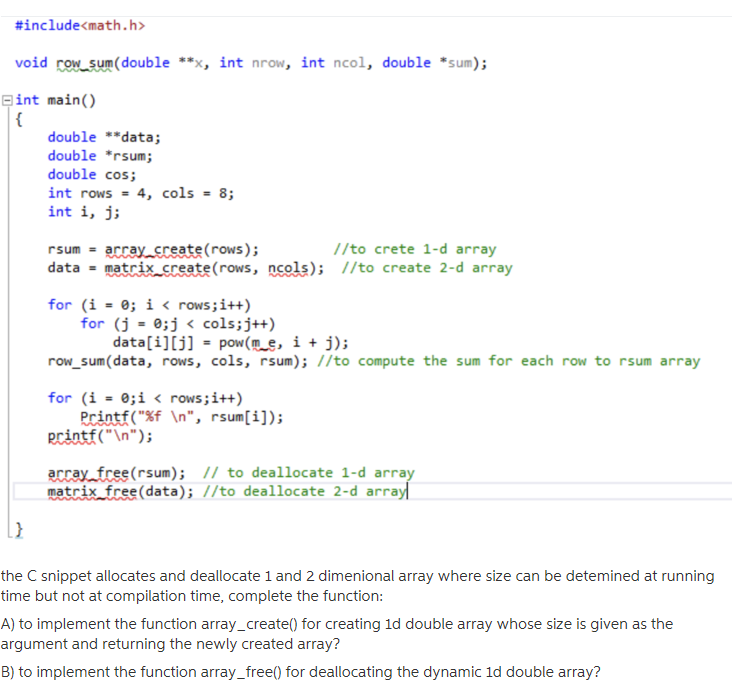Click the #include<math.h> line
Screen dimensions: 742x684
coord(80,26)
